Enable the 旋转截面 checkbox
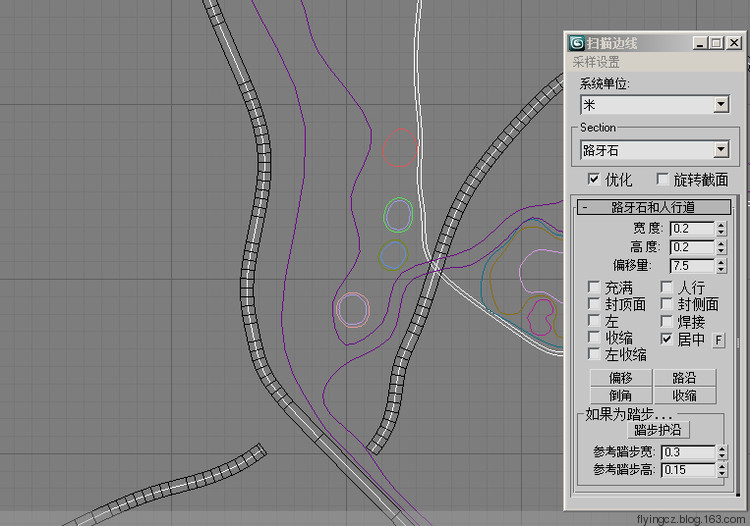The height and width of the screenshot is (526, 750). click(x=662, y=179)
